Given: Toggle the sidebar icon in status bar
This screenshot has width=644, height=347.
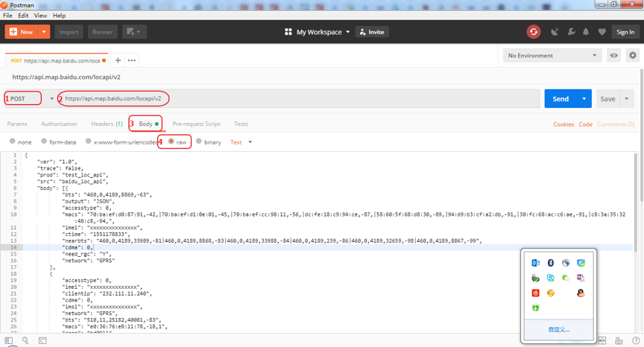Looking at the screenshot, I should (x=9, y=340).
